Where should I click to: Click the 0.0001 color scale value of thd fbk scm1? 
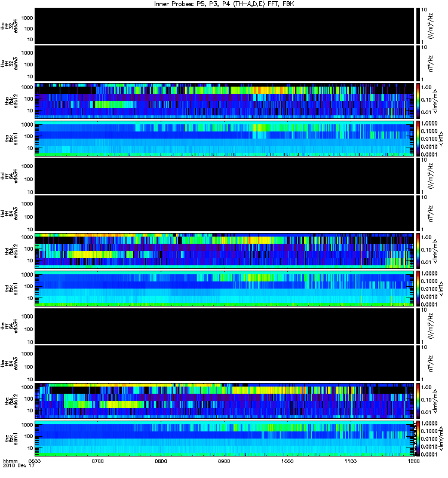pyautogui.click(x=429, y=304)
